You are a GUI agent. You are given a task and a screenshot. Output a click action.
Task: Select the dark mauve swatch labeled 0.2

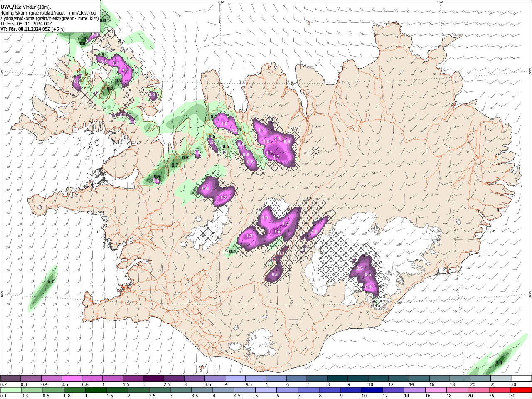pyautogui.click(x=10, y=379)
